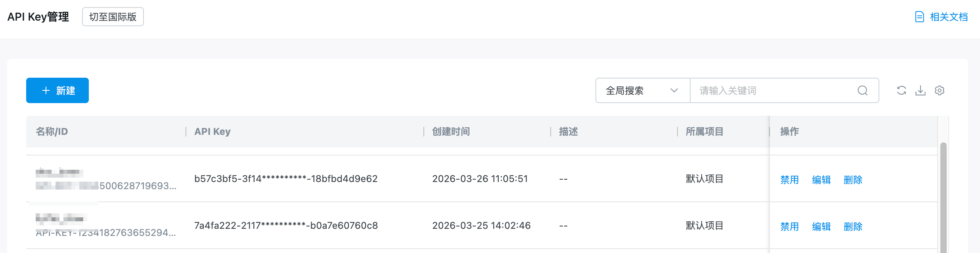Disable the b57c3bf5 API key
Image resolution: width=980 pixels, height=253 pixels.
(x=789, y=180)
